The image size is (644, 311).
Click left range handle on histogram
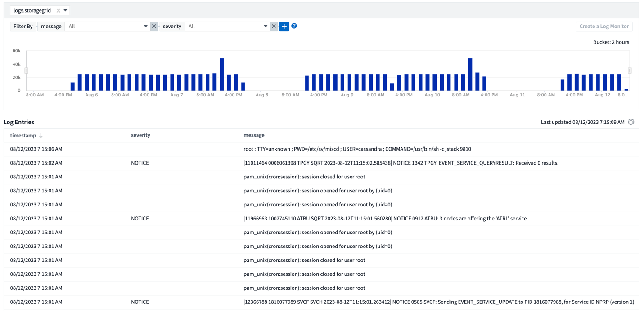[x=26, y=70]
